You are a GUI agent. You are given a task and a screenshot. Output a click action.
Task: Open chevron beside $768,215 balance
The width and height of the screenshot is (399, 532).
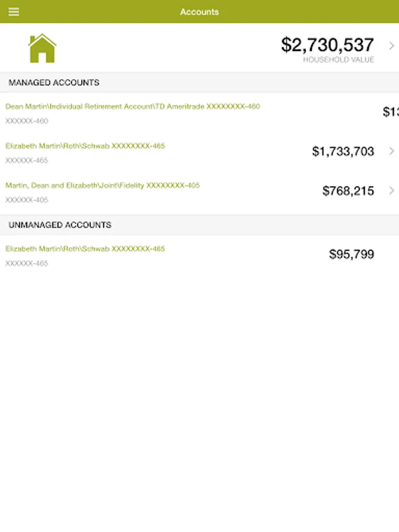coord(391,190)
